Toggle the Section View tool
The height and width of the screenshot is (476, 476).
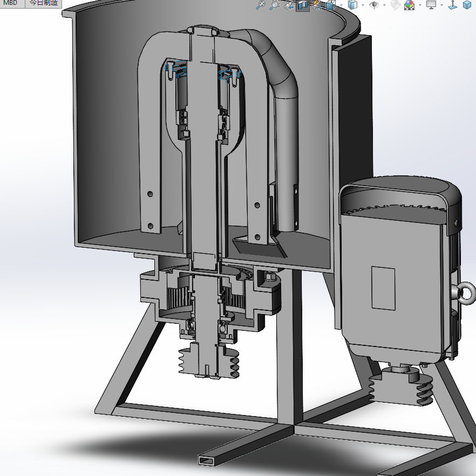pyautogui.click(x=303, y=5)
